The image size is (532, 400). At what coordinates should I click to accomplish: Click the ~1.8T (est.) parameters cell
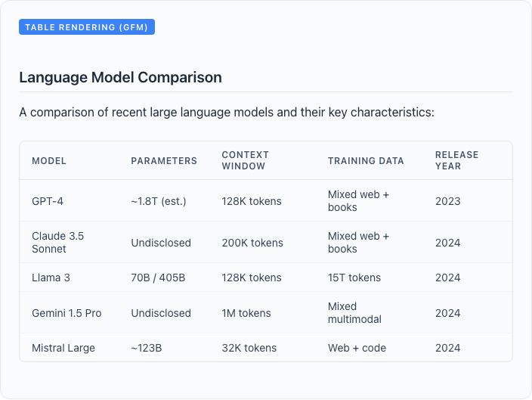pos(159,201)
